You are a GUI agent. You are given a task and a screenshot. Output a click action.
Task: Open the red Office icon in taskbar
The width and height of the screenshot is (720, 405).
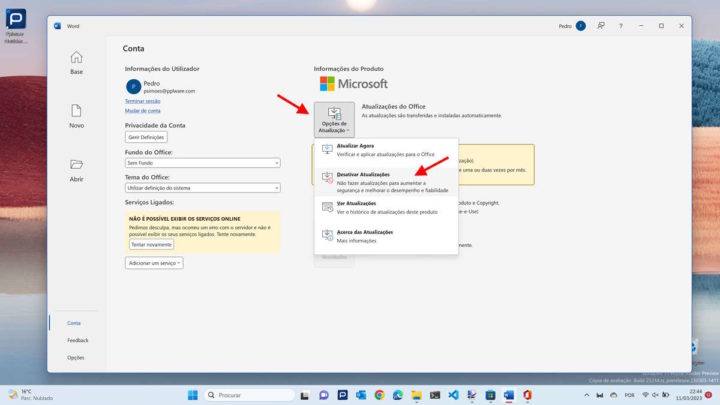[x=527, y=395]
